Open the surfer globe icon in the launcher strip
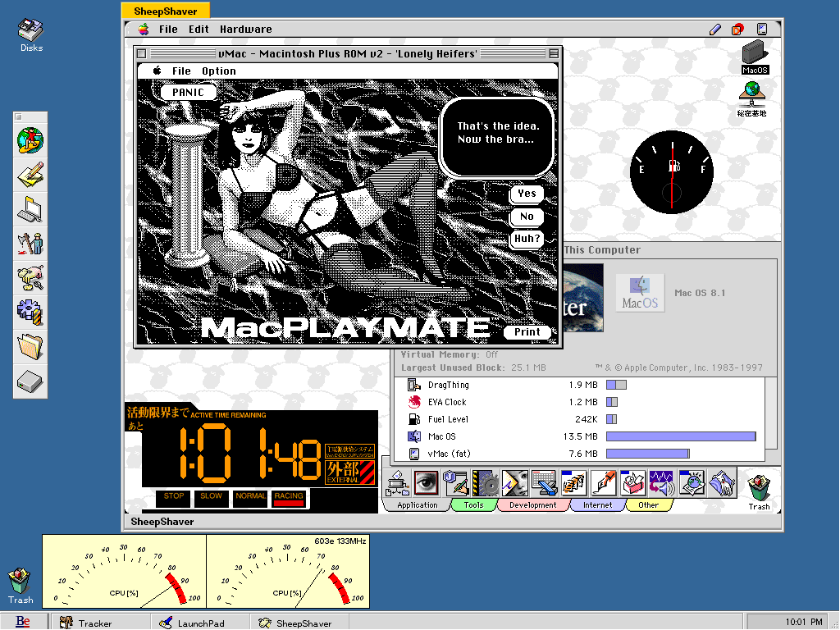 pos(30,140)
